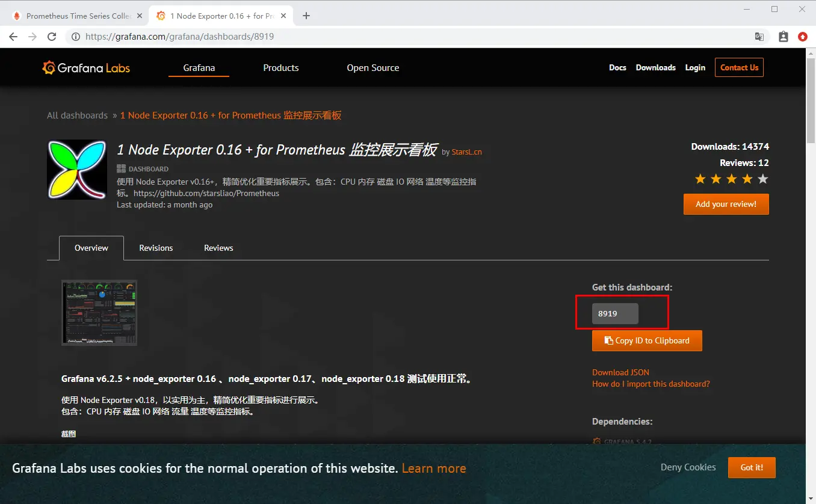The image size is (816, 504).
Task: Click the colorful butterfly dashboard logo
Action: (x=77, y=170)
